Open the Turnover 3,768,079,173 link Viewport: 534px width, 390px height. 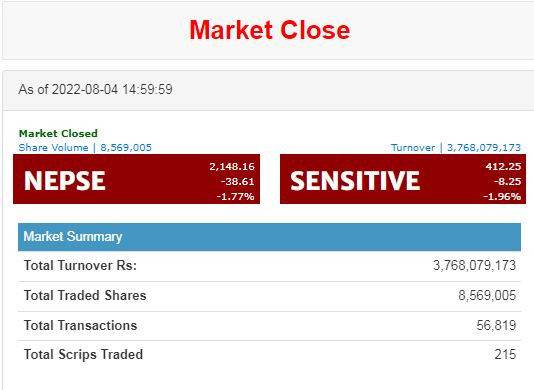click(456, 147)
